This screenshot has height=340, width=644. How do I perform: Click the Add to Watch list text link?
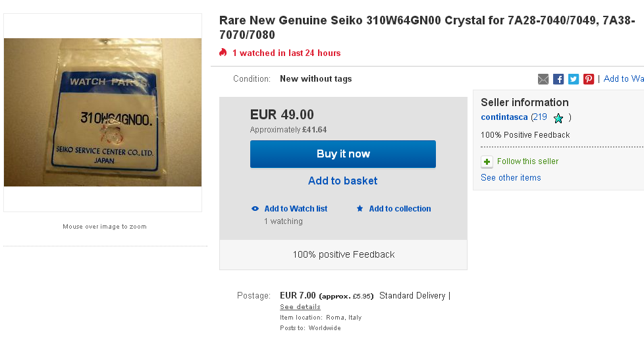click(296, 209)
